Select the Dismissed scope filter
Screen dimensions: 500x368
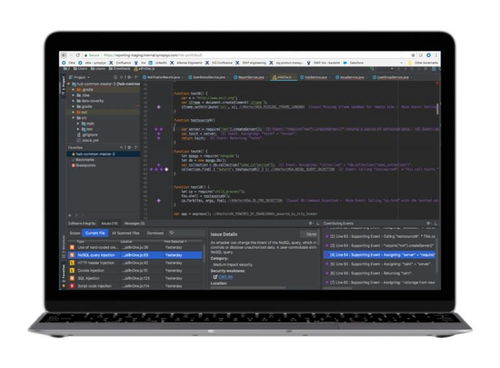(x=155, y=233)
